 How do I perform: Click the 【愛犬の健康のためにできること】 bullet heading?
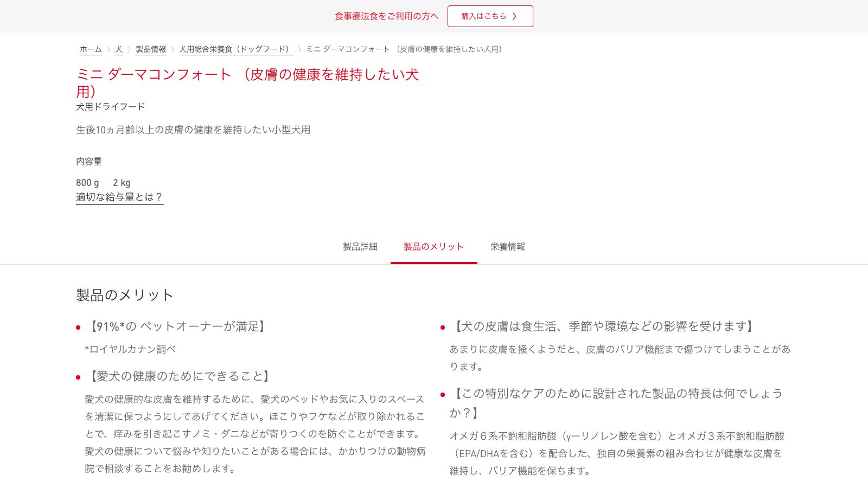(x=179, y=376)
